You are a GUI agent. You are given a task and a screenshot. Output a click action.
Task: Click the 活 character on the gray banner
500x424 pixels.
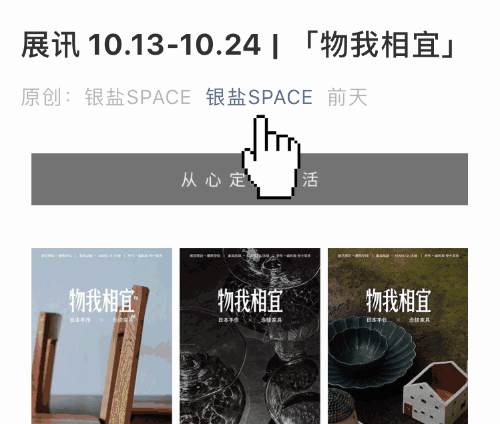pos(310,180)
